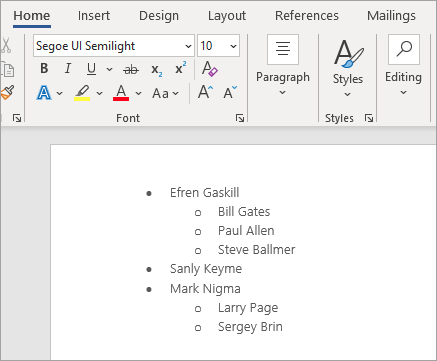Screen dimensions: 437x361
Task: Click the Cut scissors icon
Action: click(x=6, y=46)
